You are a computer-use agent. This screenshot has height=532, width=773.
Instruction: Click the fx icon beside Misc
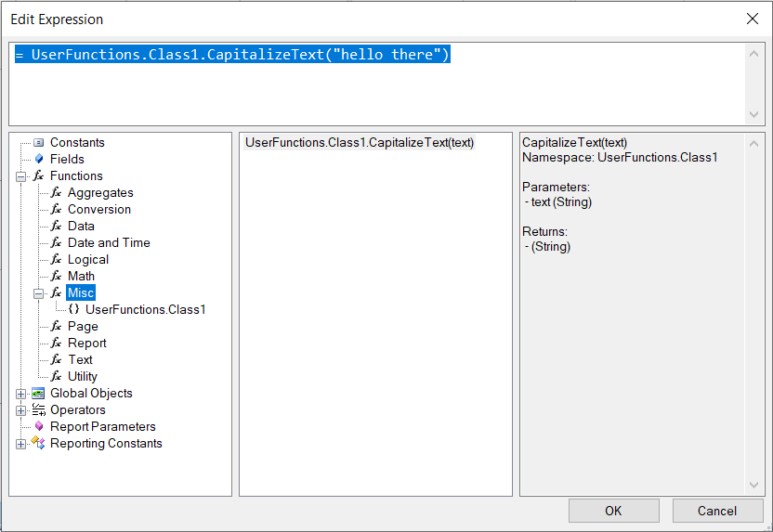56,292
